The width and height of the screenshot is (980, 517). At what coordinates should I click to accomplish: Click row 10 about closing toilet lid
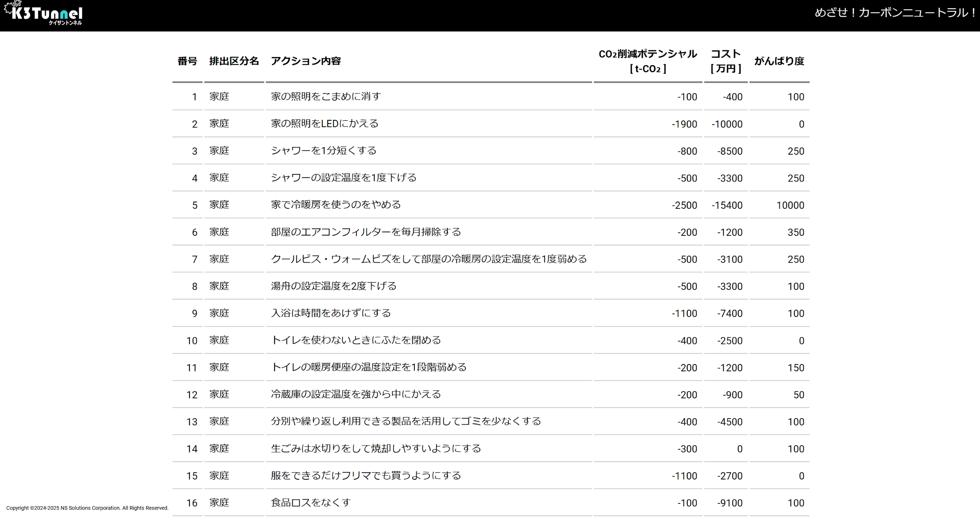click(x=356, y=340)
